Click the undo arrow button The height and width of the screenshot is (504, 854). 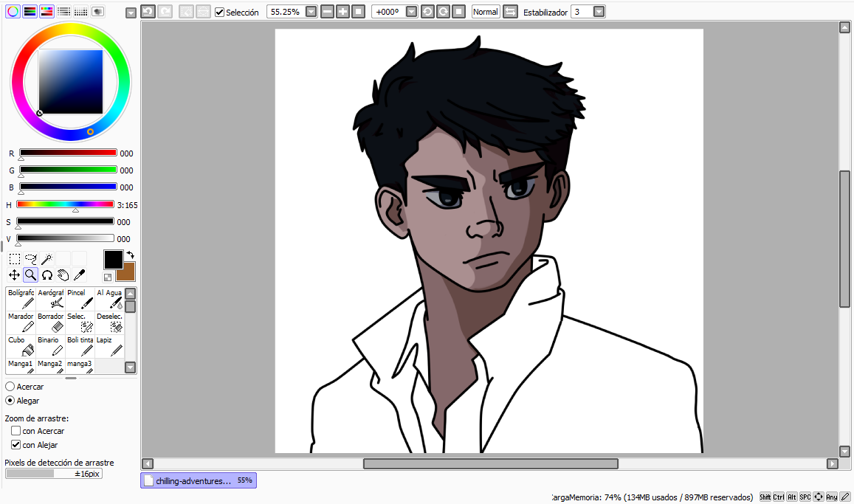[x=148, y=11]
